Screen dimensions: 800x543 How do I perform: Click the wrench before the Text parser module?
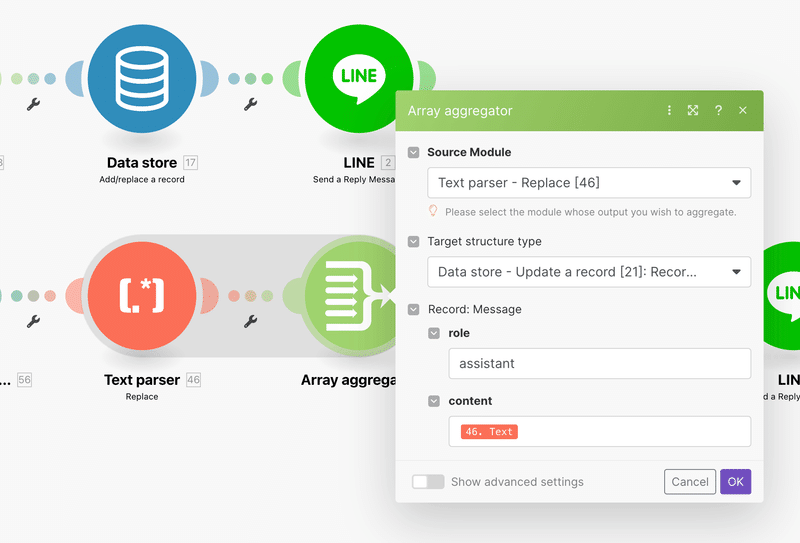pos(33,321)
